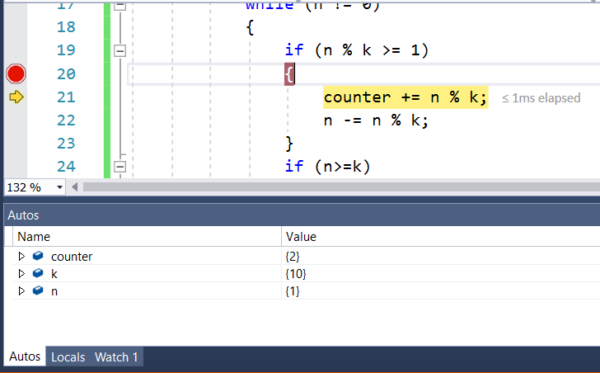Screen dimensions: 600x373
Task: Click the yellow current-statement arrow on line 21
Action: click(16, 97)
